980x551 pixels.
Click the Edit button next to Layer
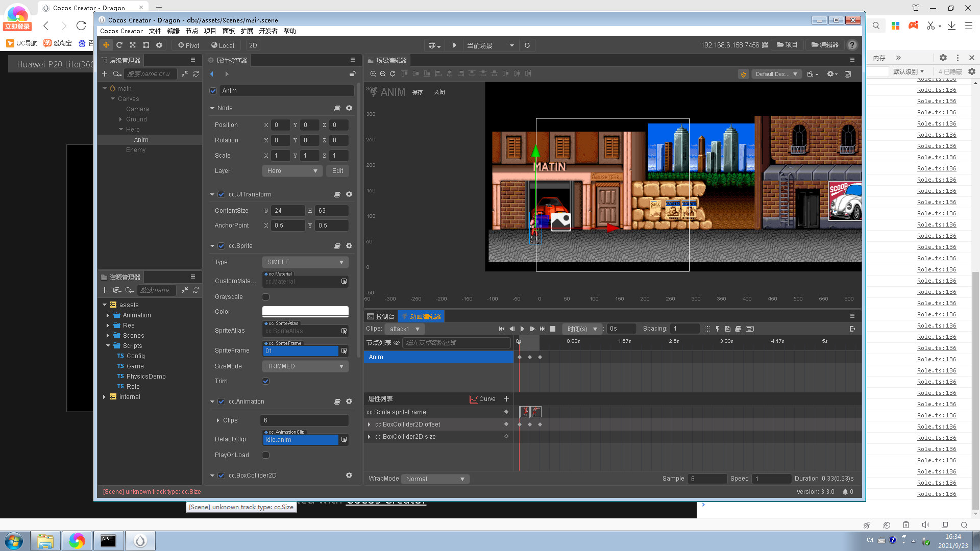tap(337, 171)
